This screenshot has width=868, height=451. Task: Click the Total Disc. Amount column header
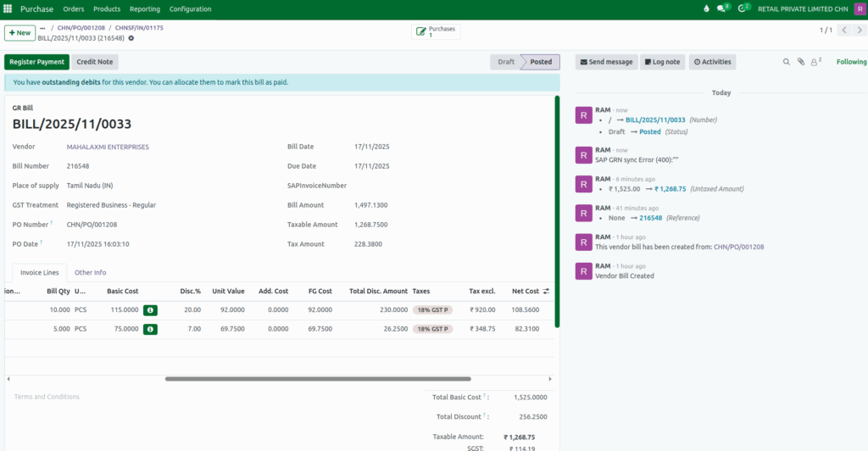tap(378, 291)
